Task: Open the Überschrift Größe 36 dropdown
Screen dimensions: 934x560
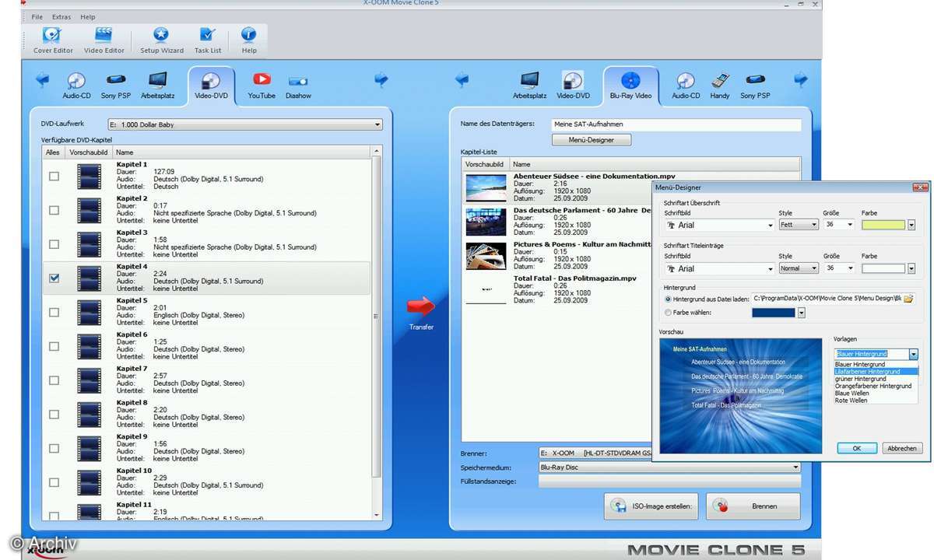Action: [838, 225]
